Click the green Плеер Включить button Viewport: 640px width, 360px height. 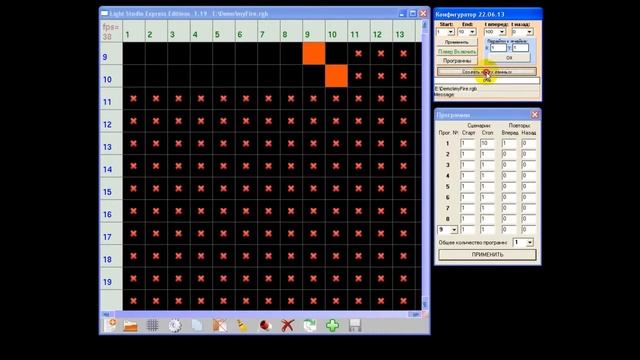[457, 52]
